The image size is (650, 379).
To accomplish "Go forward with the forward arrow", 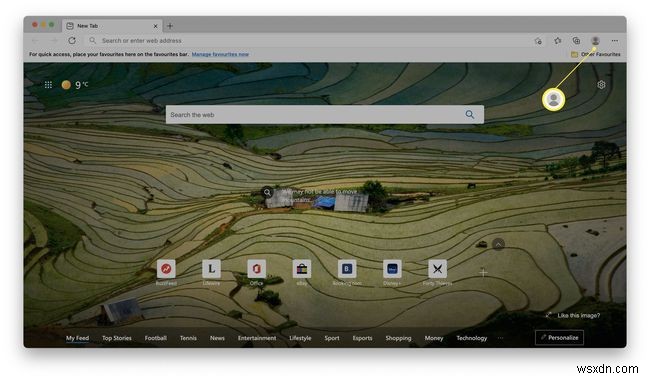I will coord(53,40).
